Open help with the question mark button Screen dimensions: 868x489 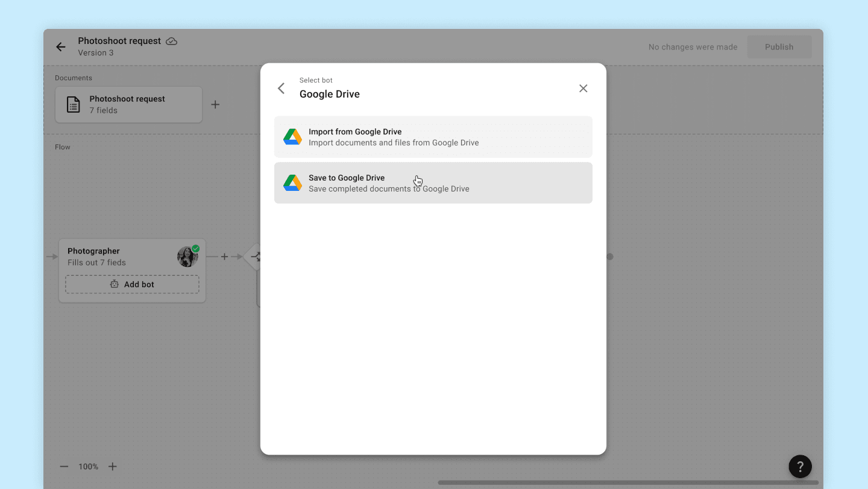point(800,466)
